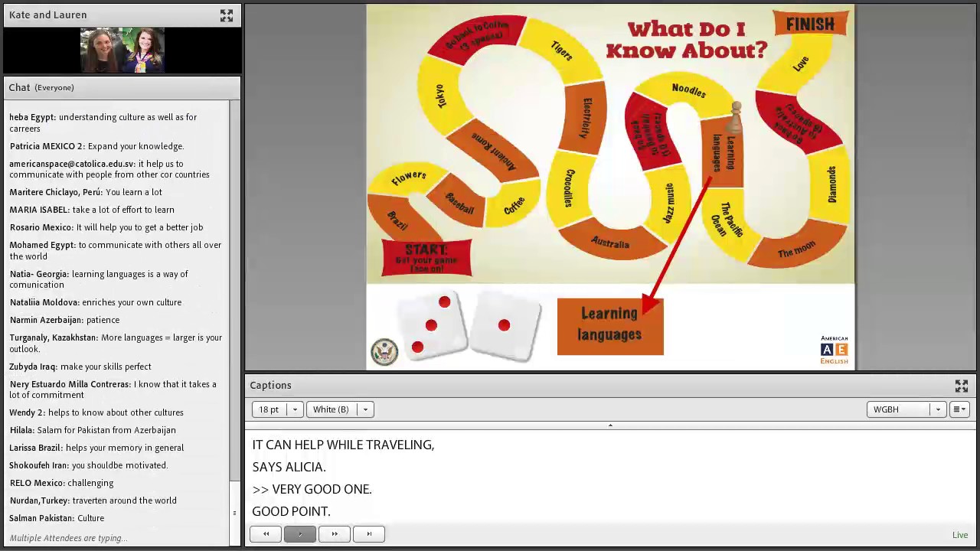Screen dimensions: 980x551
Task: Click the Tigers square on the board
Action: (x=562, y=51)
